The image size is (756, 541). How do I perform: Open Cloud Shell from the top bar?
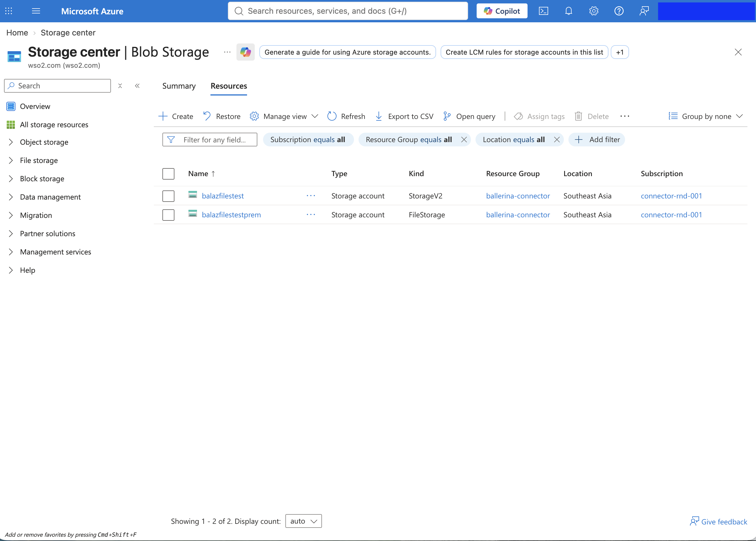pyautogui.click(x=544, y=11)
